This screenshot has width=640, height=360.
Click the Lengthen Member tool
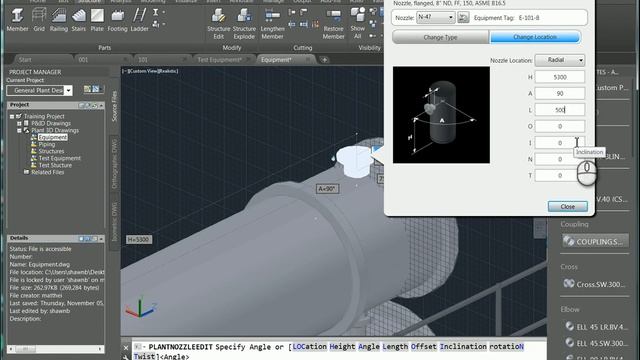(x=272, y=24)
